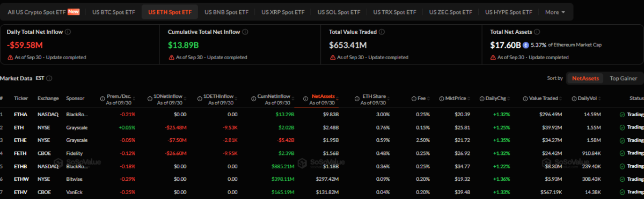The image size is (644, 199).
Task: Click info icon in 1DNetInflow column header
Action: 150,98
